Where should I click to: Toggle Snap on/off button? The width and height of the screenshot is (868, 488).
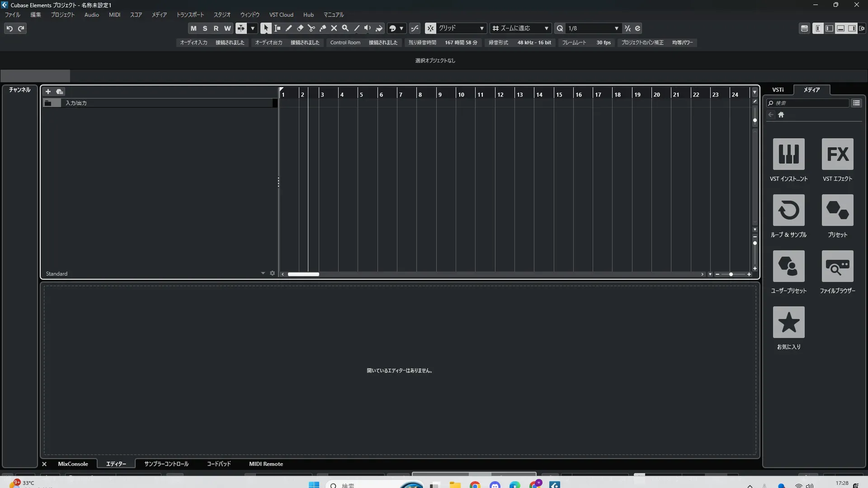(430, 28)
